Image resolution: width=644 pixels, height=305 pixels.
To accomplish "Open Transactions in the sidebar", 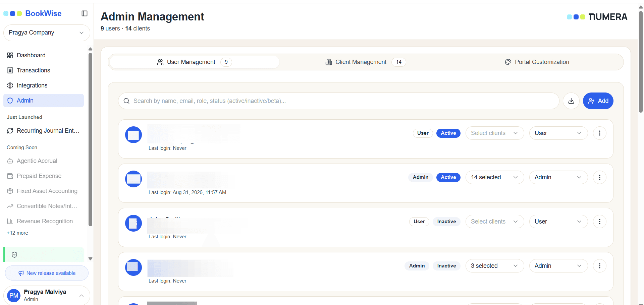I will 44,70.
